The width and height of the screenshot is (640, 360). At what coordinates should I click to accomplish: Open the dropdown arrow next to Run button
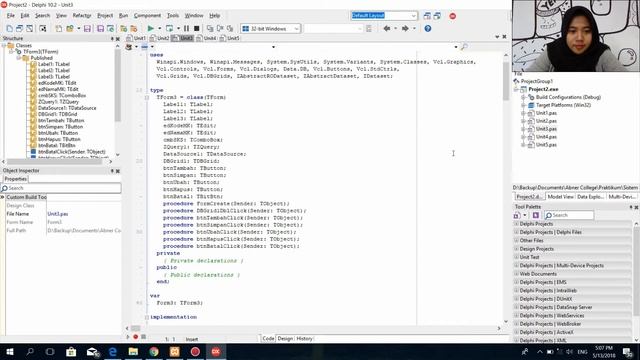pos(159,29)
